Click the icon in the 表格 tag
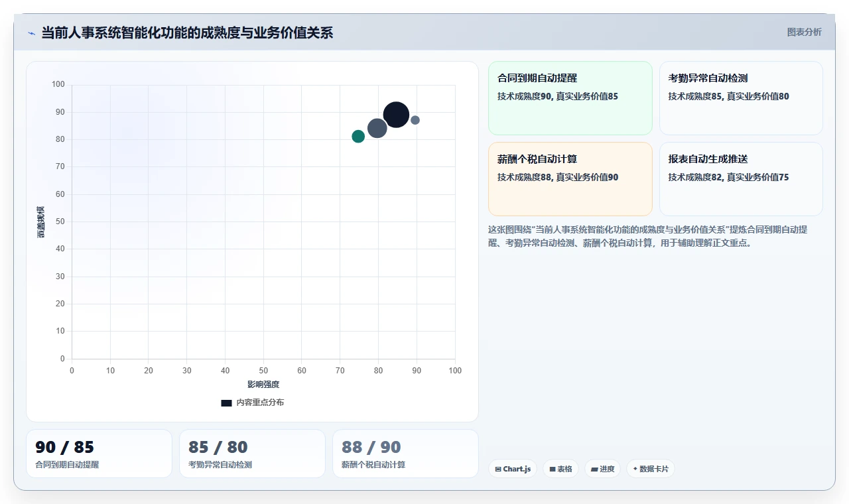Image resolution: width=849 pixels, height=504 pixels. point(553,469)
